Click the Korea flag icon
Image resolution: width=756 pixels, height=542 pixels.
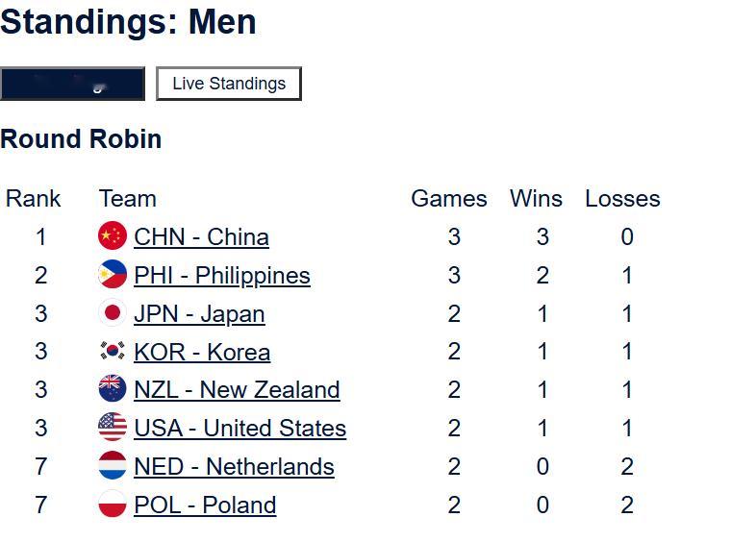(113, 351)
